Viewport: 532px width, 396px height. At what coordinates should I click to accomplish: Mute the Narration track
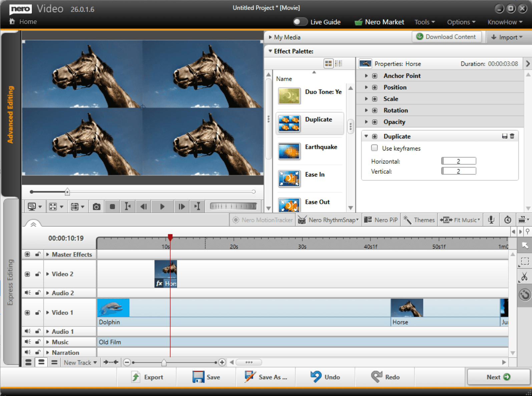coord(28,353)
